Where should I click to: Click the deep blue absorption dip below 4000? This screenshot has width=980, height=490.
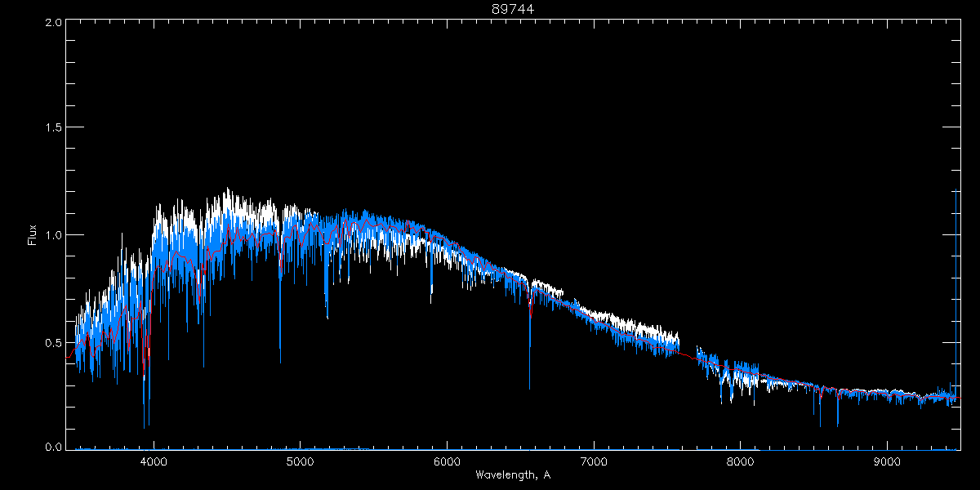click(x=145, y=408)
